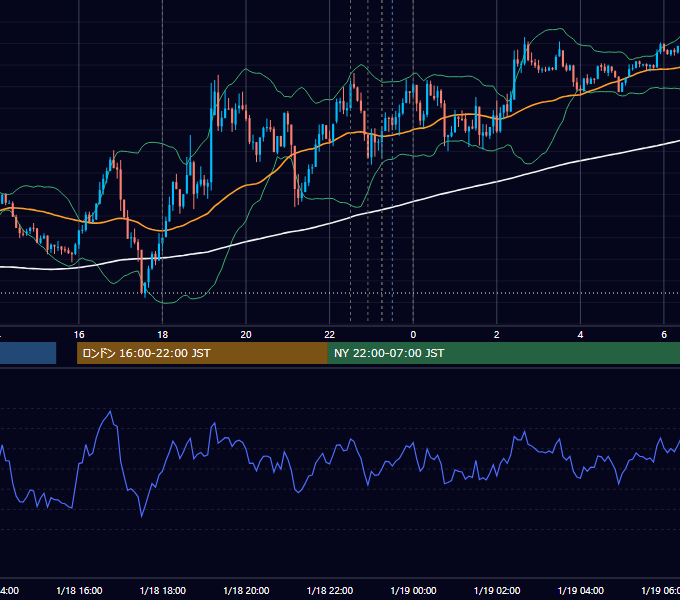This screenshot has height=600, width=680.
Task: Click the 20 hour label on the price chart axis
Action: [246, 335]
